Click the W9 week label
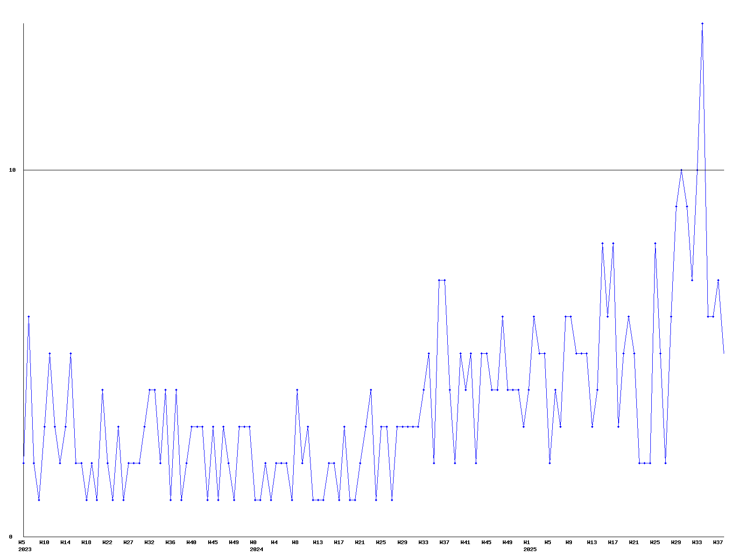The width and height of the screenshot is (747, 560). pos(569,542)
